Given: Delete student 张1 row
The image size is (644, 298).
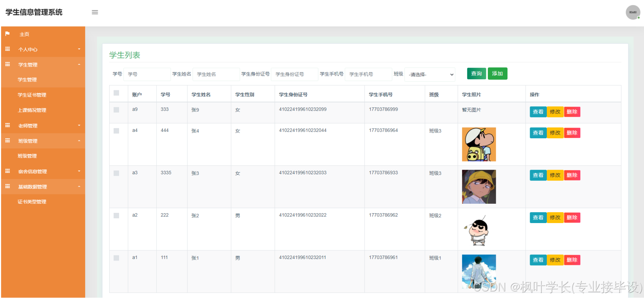Looking at the screenshot, I should [572, 260].
